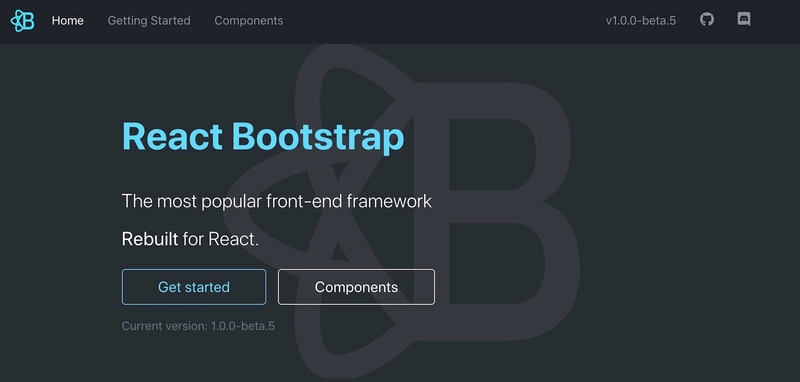Click the large faded background logo
Viewport: 800px width, 382px height.
click(x=402, y=213)
